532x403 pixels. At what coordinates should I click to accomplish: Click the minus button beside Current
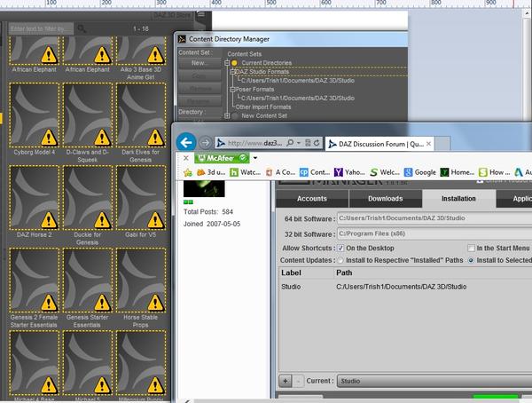click(298, 382)
